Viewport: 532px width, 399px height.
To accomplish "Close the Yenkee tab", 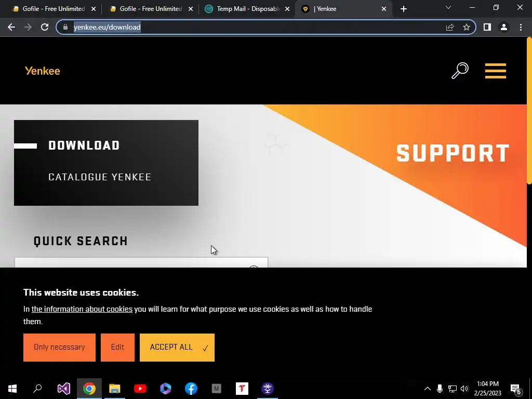I will 384,9.
